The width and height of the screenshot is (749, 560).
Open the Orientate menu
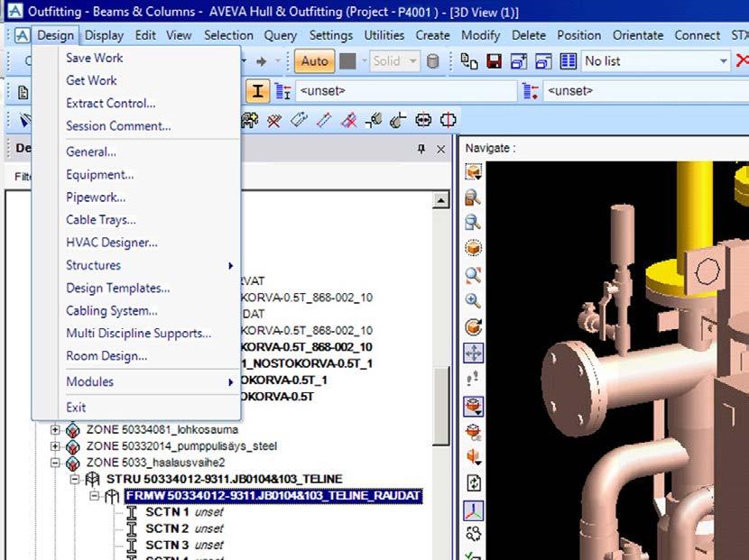[x=638, y=35]
